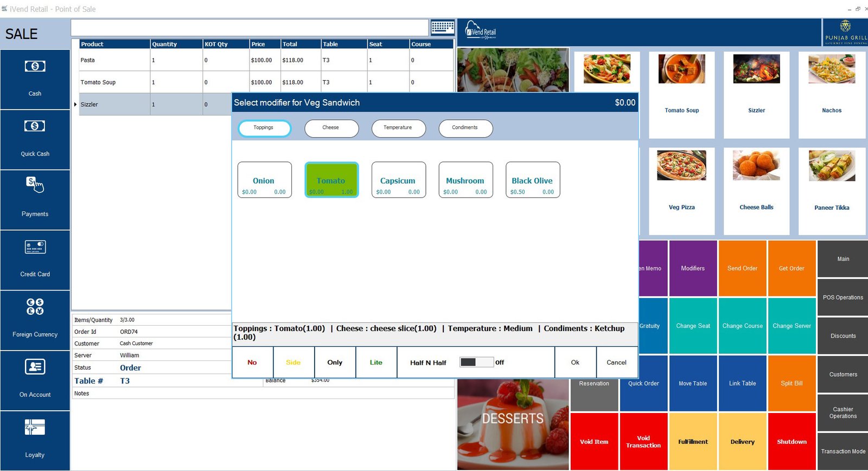The height and width of the screenshot is (471, 868).
Task: Confirm modifiers with Ok
Action: pos(575,362)
